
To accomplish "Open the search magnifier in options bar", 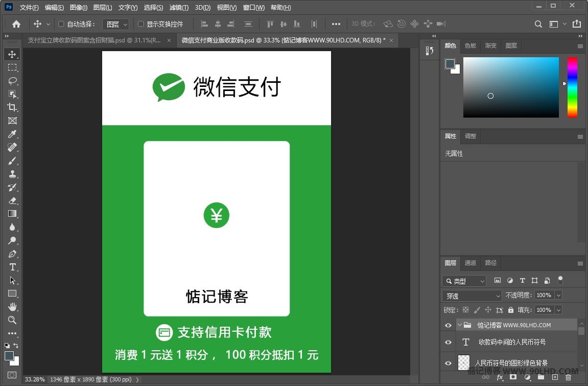I will [538, 24].
